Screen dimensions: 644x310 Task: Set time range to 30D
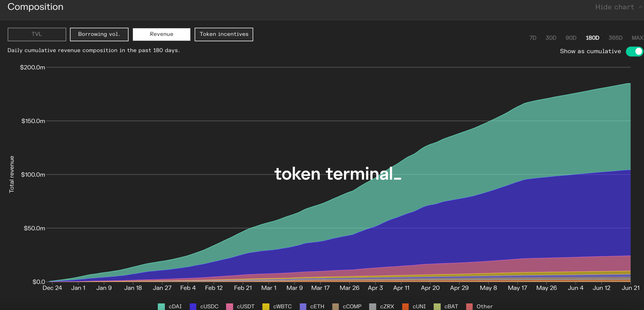[x=551, y=38]
